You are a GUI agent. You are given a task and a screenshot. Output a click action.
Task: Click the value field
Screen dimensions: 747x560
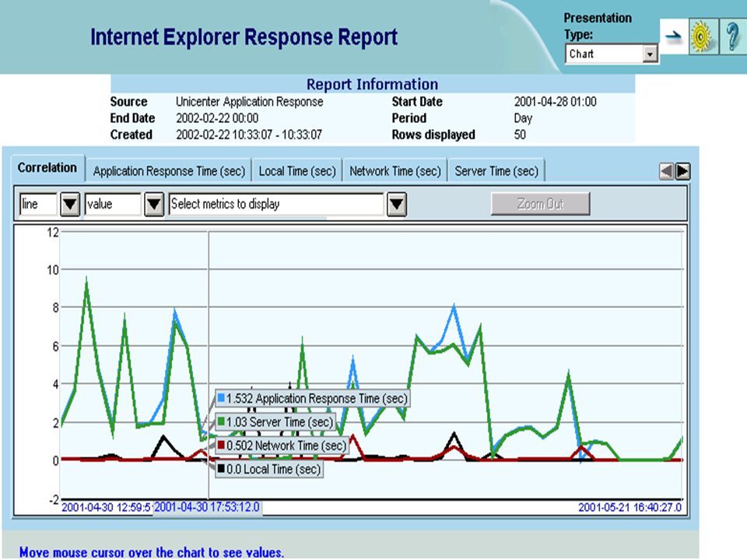click(x=114, y=205)
